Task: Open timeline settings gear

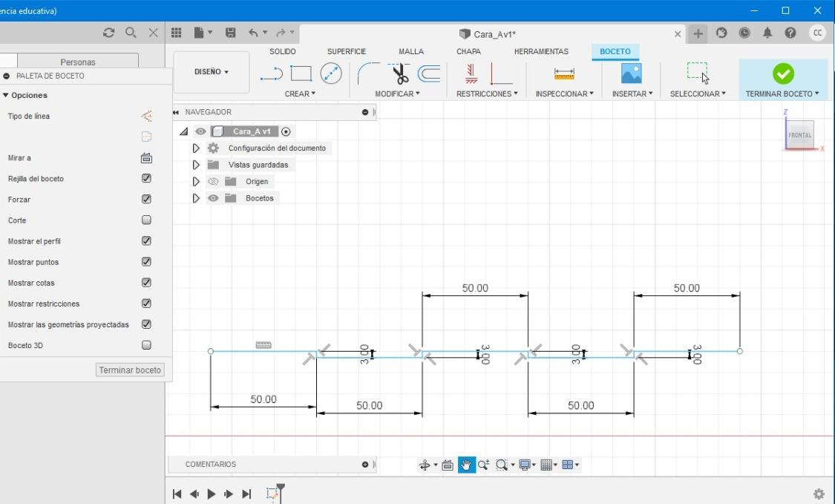Action: click(819, 494)
